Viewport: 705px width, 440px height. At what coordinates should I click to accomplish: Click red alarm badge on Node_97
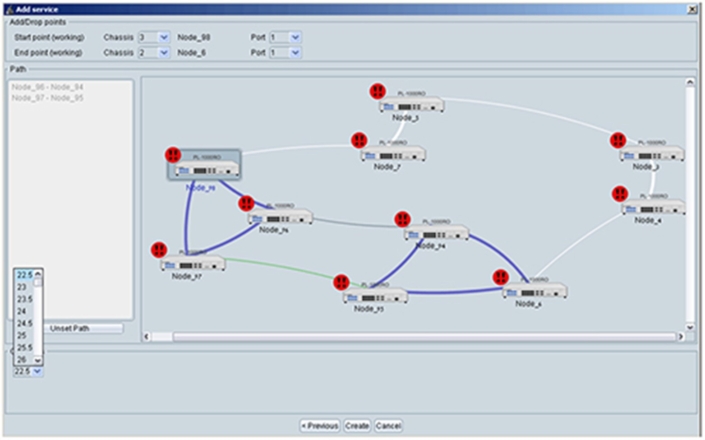(158, 250)
